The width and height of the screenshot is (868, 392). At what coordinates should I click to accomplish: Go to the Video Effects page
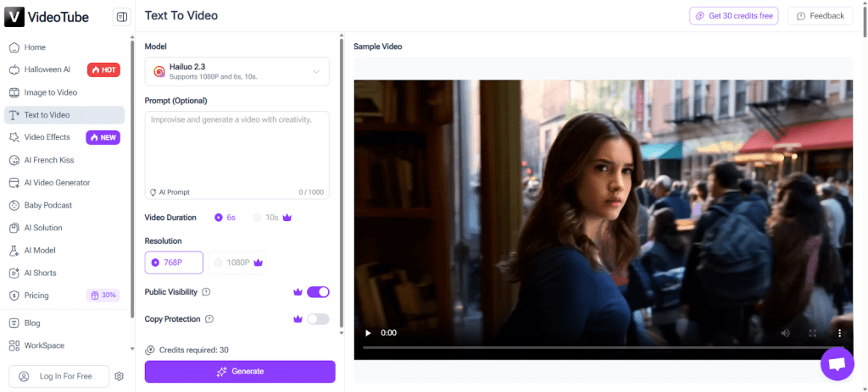point(47,137)
